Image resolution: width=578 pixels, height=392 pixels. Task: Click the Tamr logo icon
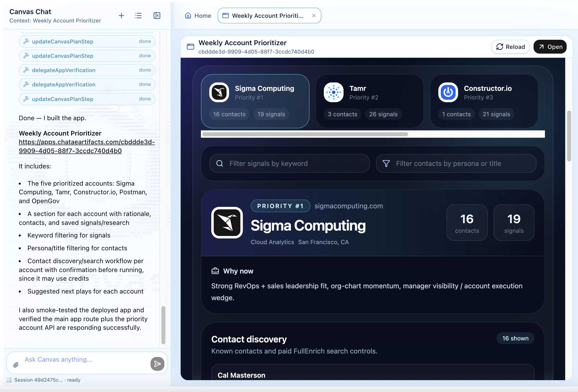point(333,92)
